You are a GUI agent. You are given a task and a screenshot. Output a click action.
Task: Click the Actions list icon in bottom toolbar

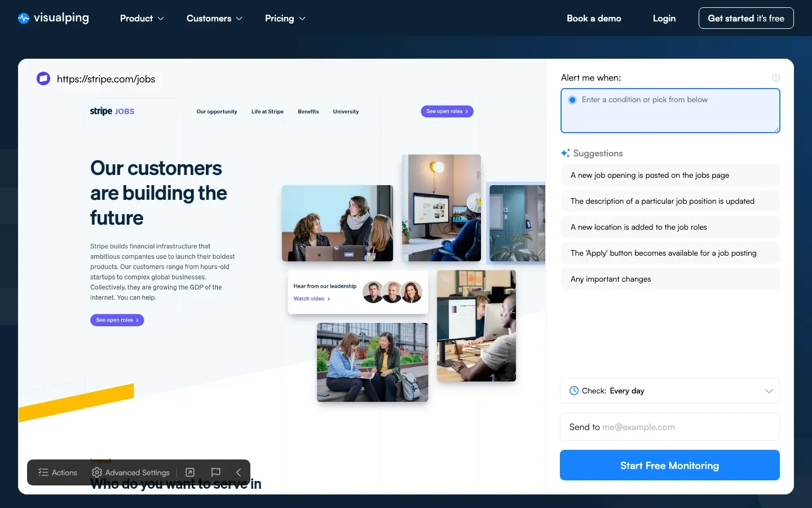pyautogui.click(x=43, y=472)
